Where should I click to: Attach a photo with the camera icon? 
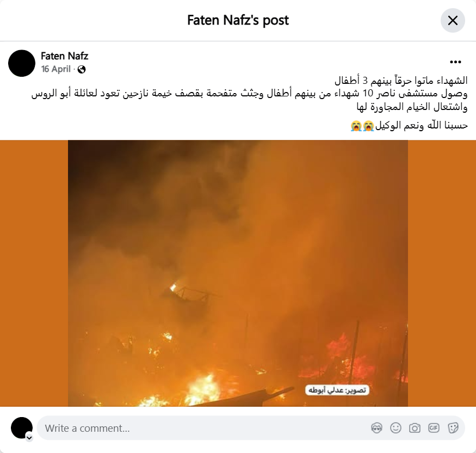coord(415,428)
